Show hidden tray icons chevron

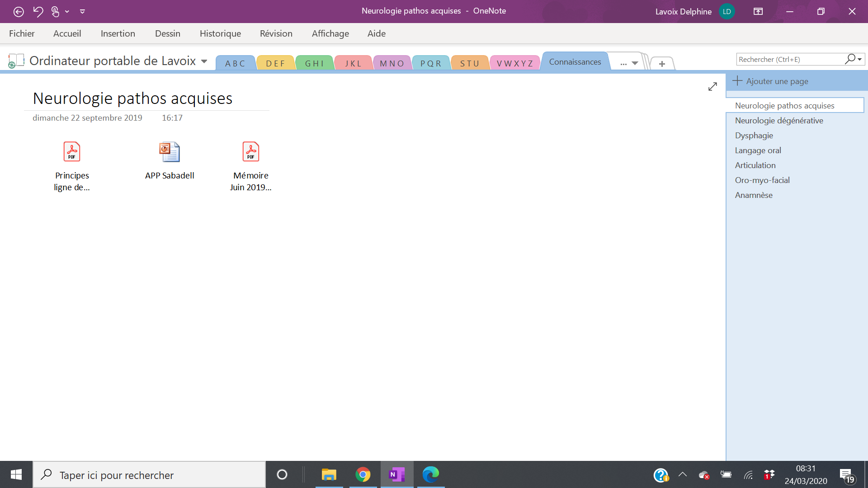click(x=683, y=474)
